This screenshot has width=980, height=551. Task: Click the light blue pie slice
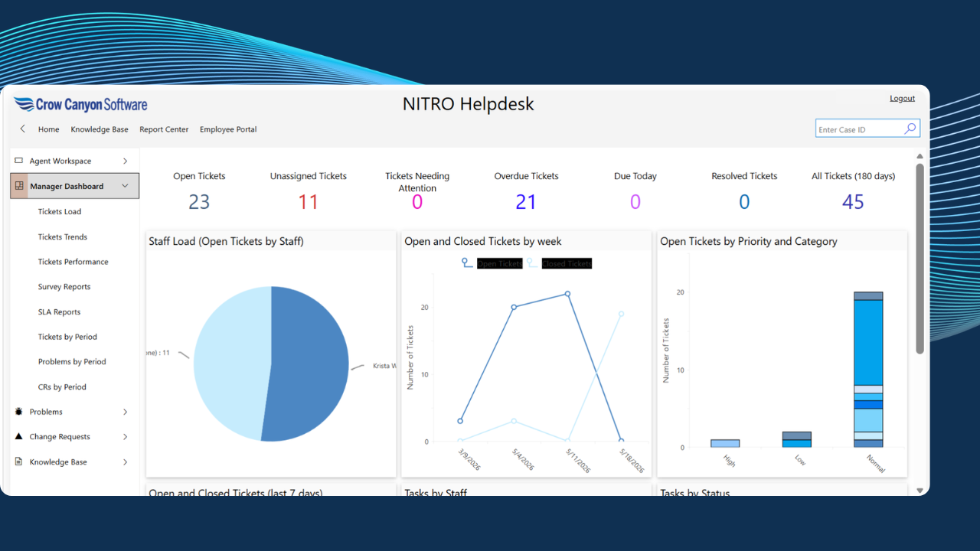(232, 364)
